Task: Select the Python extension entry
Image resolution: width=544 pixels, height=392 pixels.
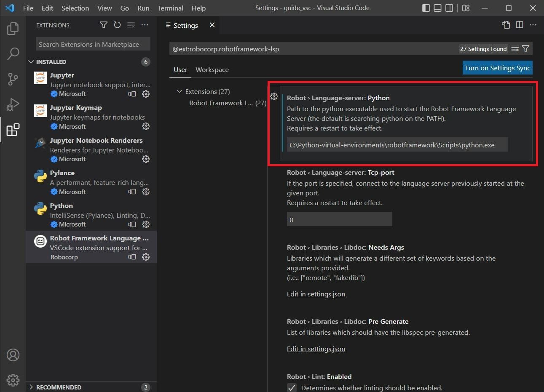Action: [91, 215]
